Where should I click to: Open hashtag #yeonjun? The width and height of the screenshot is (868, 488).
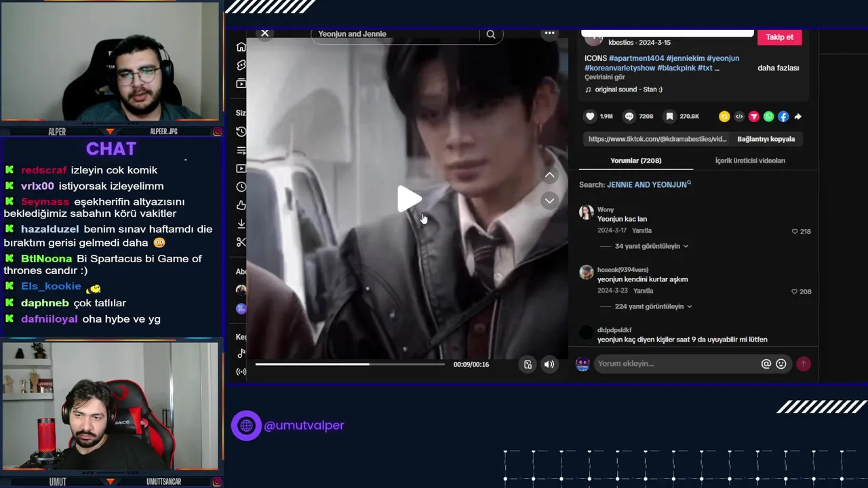723,58
